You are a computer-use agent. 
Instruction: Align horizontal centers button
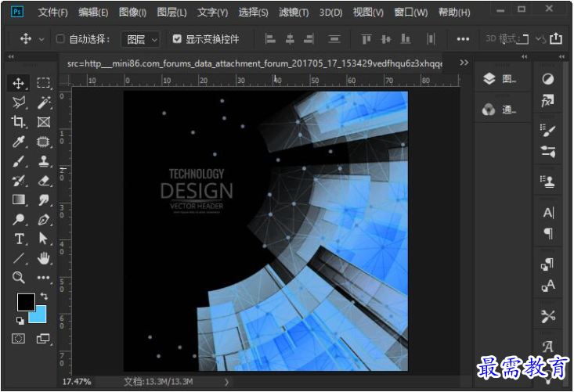[x=290, y=39]
